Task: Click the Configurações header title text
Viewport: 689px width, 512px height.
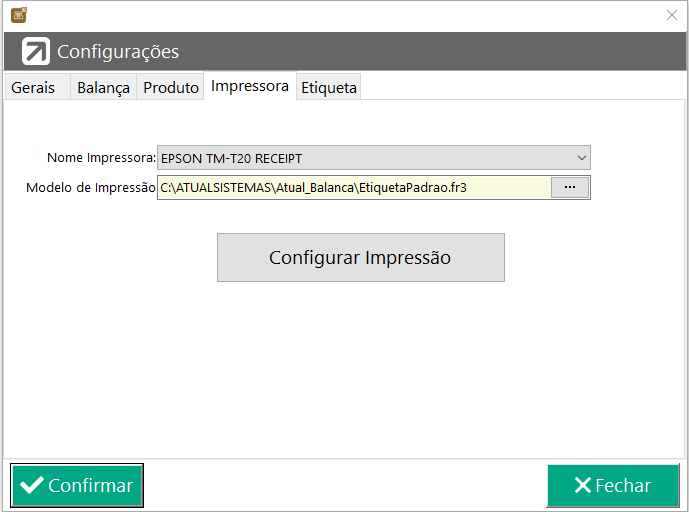Action: 118,51
